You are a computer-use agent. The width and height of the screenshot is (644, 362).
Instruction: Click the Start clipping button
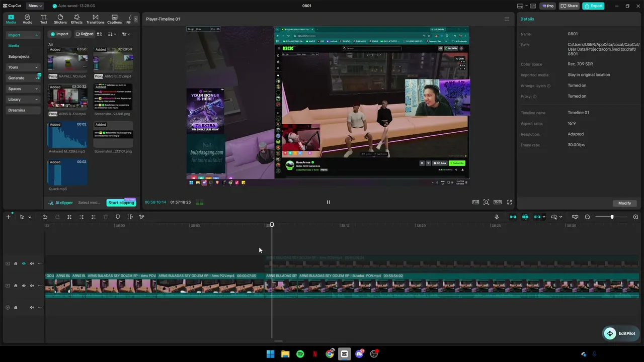pyautogui.click(x=121, y=203)
